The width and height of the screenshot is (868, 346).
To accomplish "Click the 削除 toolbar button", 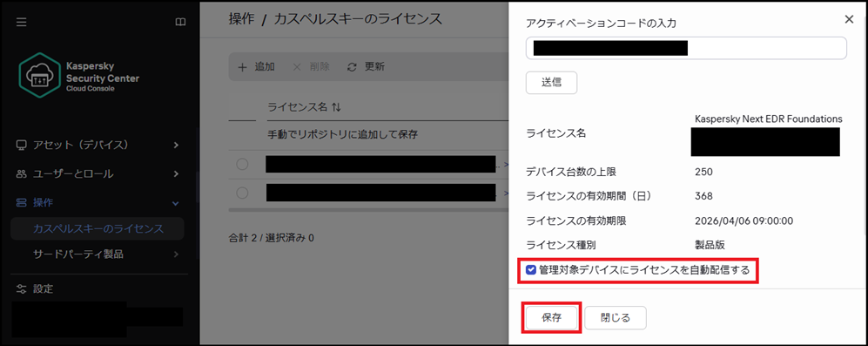I will pos(311,67).
